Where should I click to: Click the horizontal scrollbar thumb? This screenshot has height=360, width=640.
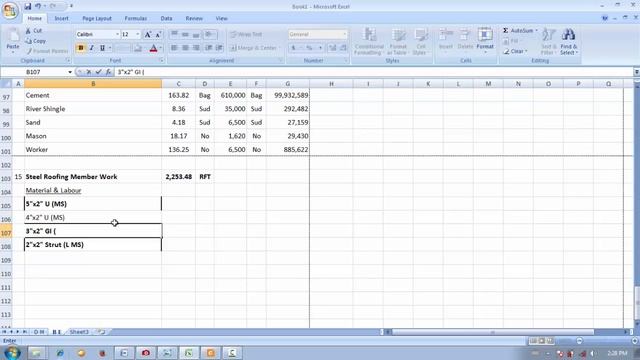click(493, 332)
